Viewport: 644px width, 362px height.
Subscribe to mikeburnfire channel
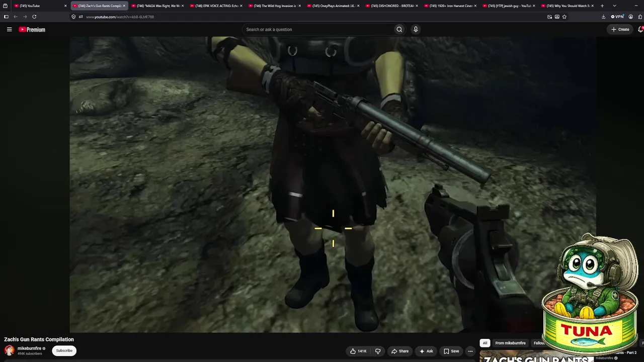click(x=64, y=350)
